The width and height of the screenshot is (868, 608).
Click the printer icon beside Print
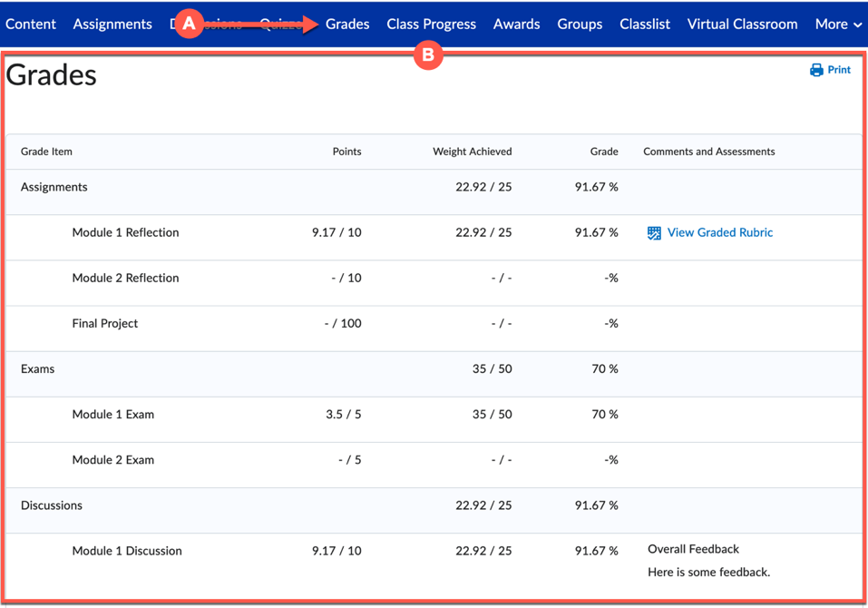pyautogui.click(x=816, y=70)
